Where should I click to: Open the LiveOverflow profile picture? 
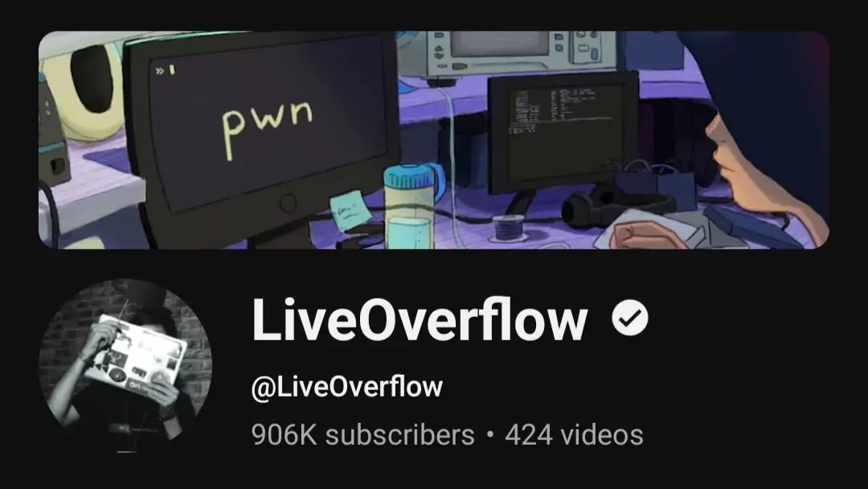coord(125,365)
